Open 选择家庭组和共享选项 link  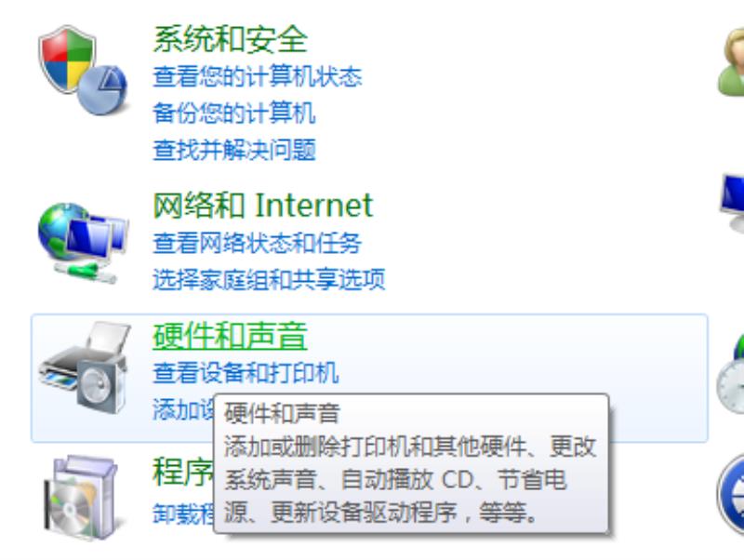tap(269, 279)
